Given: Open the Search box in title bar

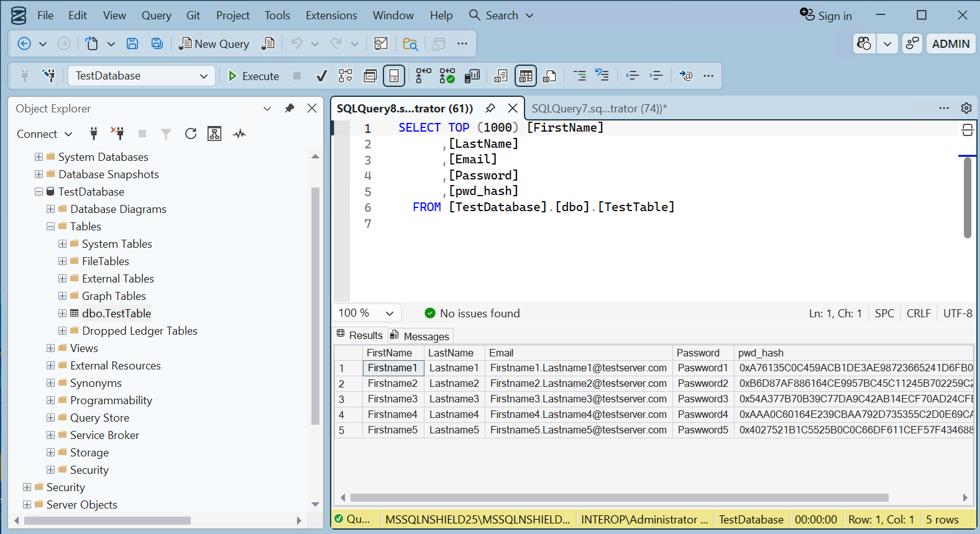Looking at the screenshot, I should [x=501, y=15].
